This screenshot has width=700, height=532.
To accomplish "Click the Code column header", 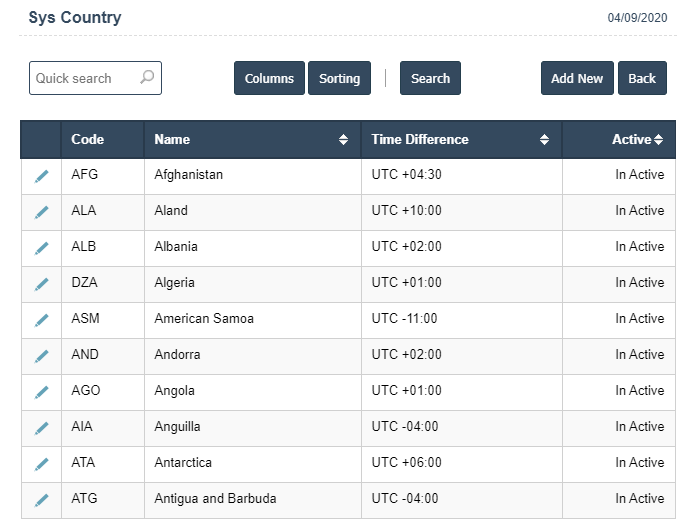I will click(x=88, y=140).
